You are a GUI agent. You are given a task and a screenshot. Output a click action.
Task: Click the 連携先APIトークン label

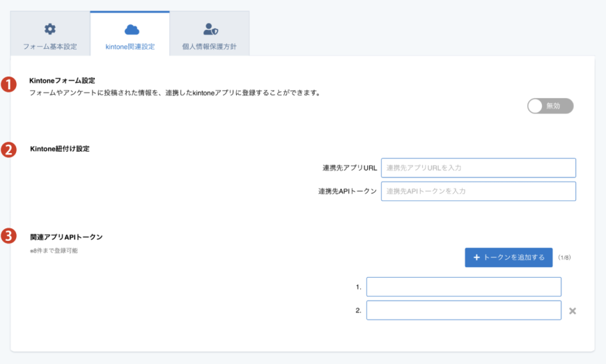(x=348, y=191)
